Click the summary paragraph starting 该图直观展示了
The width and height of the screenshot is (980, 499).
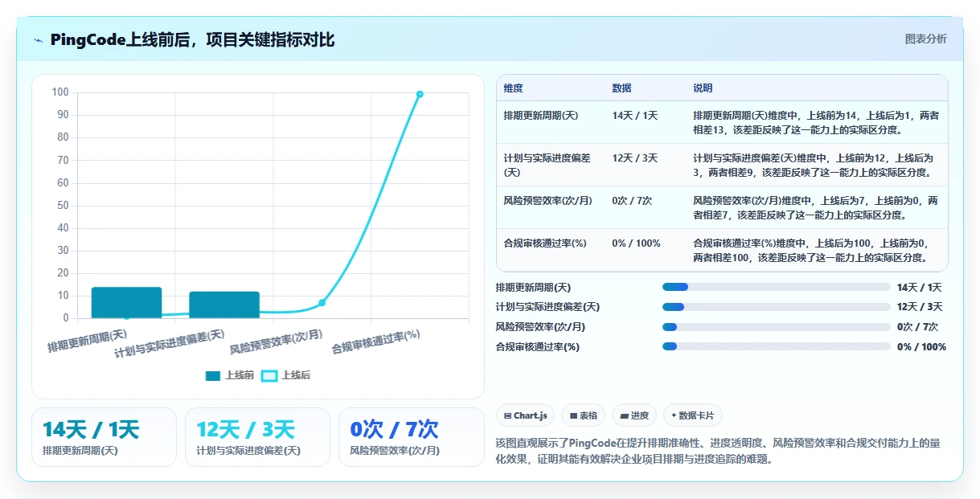pos(719,451)
